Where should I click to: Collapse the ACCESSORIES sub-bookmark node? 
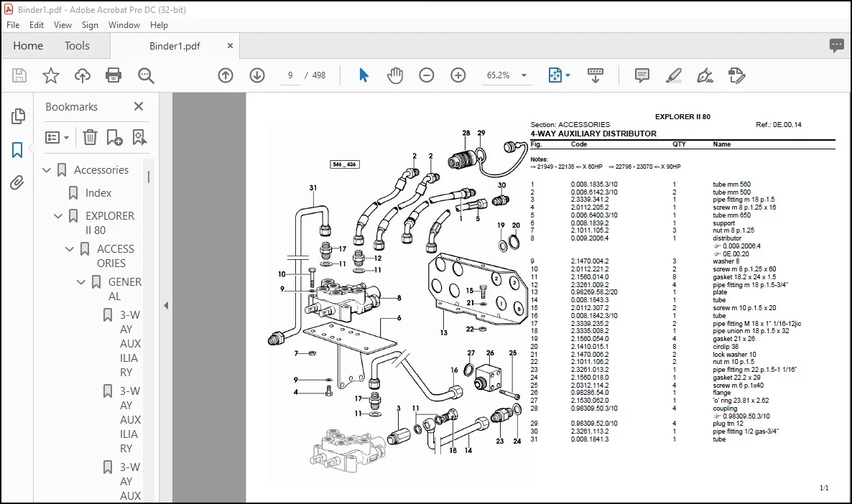[70, 248]
